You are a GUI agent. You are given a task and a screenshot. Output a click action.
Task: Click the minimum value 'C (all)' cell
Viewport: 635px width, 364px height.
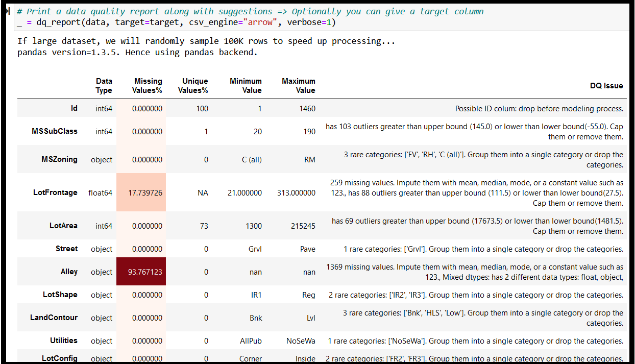click(252, 160)
